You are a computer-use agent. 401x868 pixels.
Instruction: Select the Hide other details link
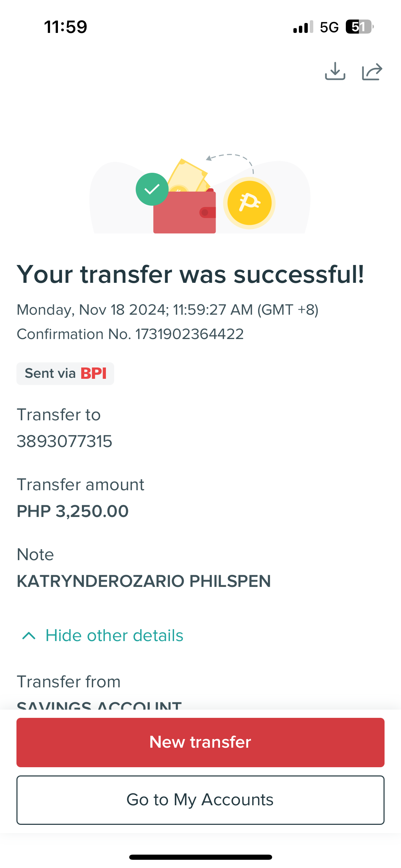(x=114, y=636)
